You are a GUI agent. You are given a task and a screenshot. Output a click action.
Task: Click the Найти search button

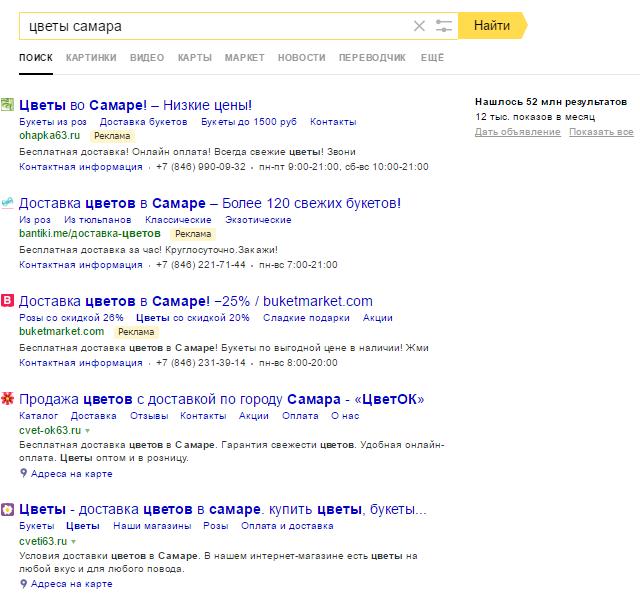point(492,26)
